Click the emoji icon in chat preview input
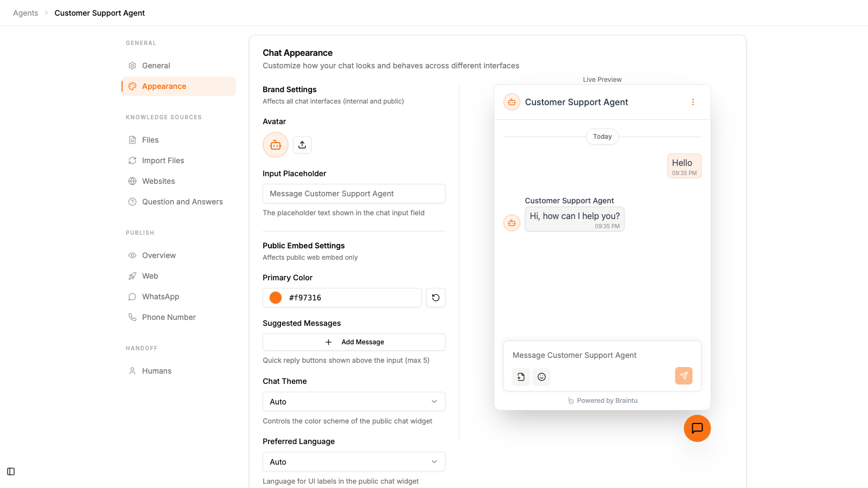Screen dimensions: 868x488 click(541, 376)
